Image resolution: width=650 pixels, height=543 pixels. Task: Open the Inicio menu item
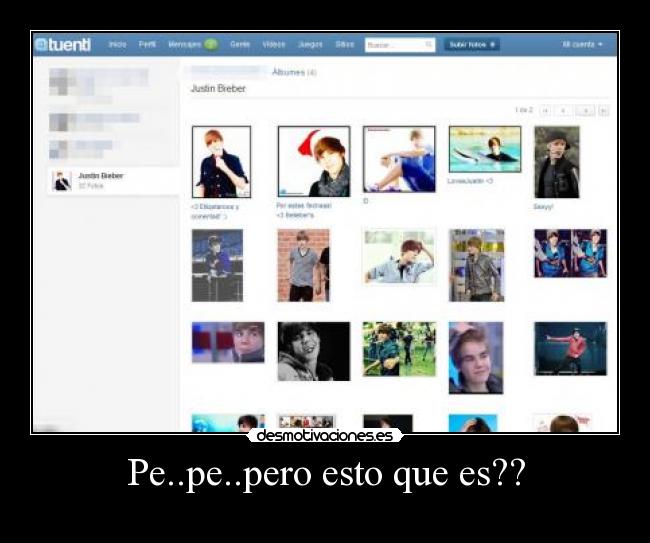pyautogui.click(x=117, y=44)
